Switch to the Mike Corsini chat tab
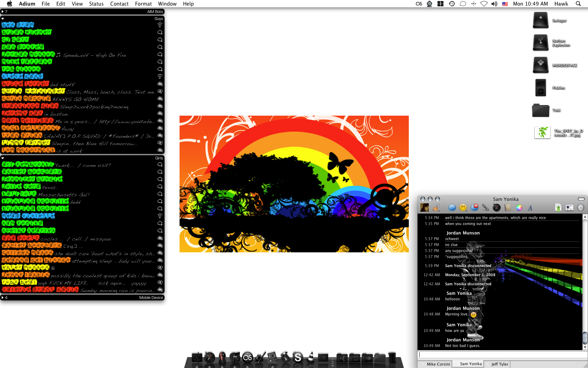 [435, 364]
